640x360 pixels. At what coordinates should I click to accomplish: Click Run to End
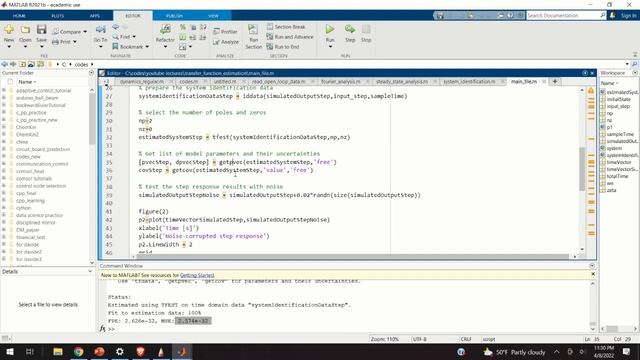pos(283,47)
